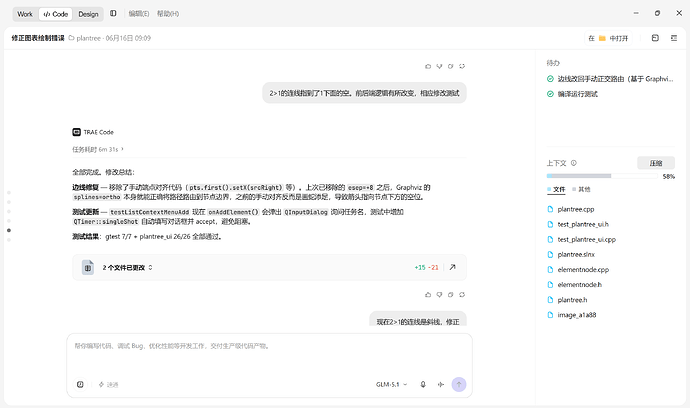The height and width of the screenshot is (408, 690).
Task: Open elementnode.h from context files
Action: tap(579, 285)
